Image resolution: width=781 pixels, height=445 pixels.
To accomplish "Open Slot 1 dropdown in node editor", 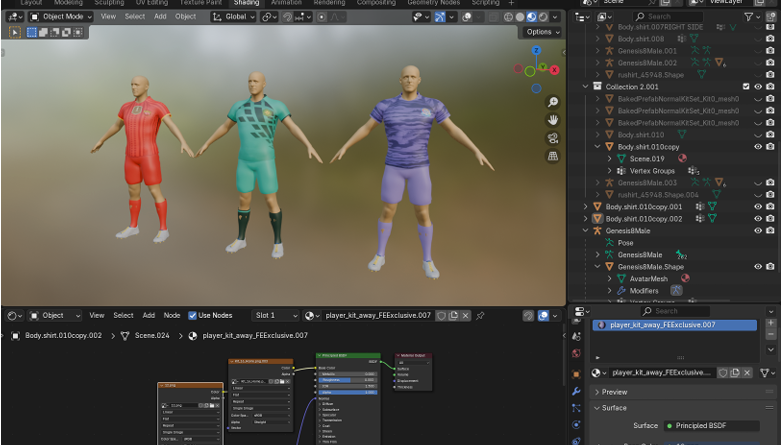I will [275, 315].
